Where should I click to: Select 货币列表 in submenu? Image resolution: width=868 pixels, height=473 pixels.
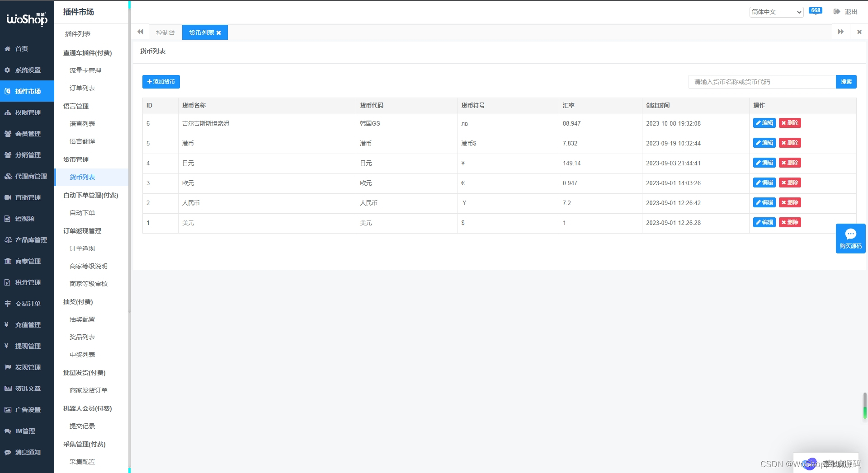91,177
